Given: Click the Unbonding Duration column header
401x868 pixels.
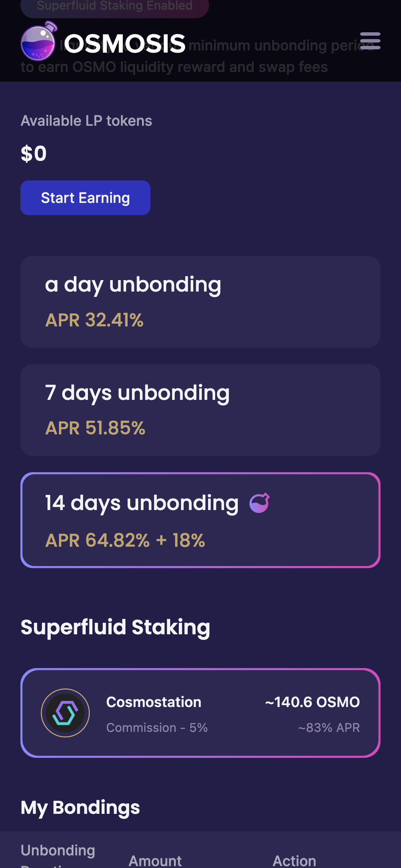Looking at the screenshot, I should [x=58, y=853].
